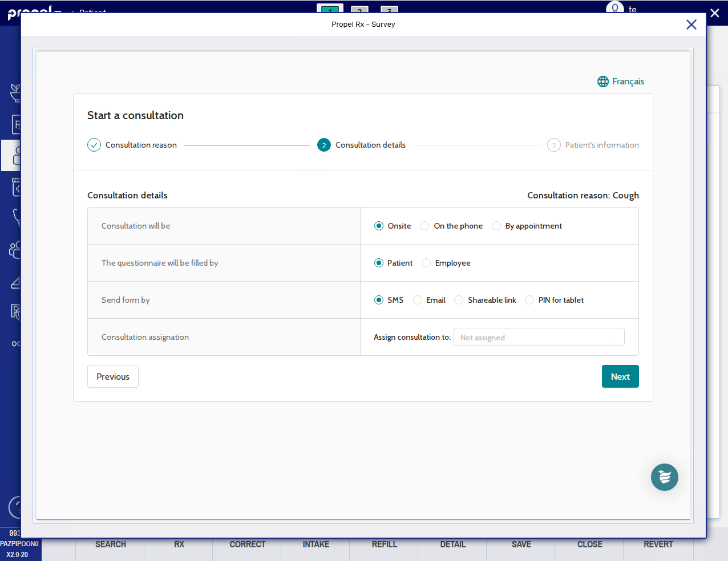
Task: Open the stethoscope icon in left sidebar
Action: tap(15, 217)
